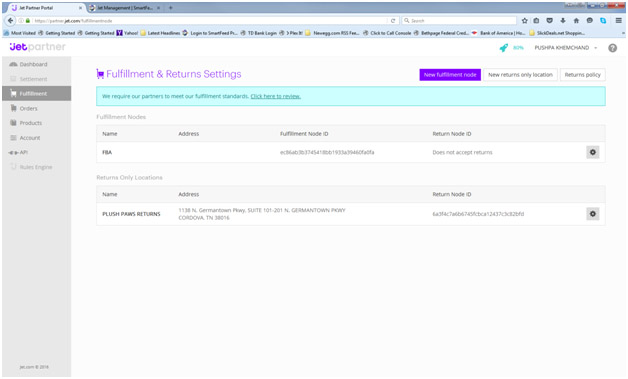Bookmark page with the star icon
This screenshot has height=379, width=628.
pyautogui.click(x=524, y=20)
